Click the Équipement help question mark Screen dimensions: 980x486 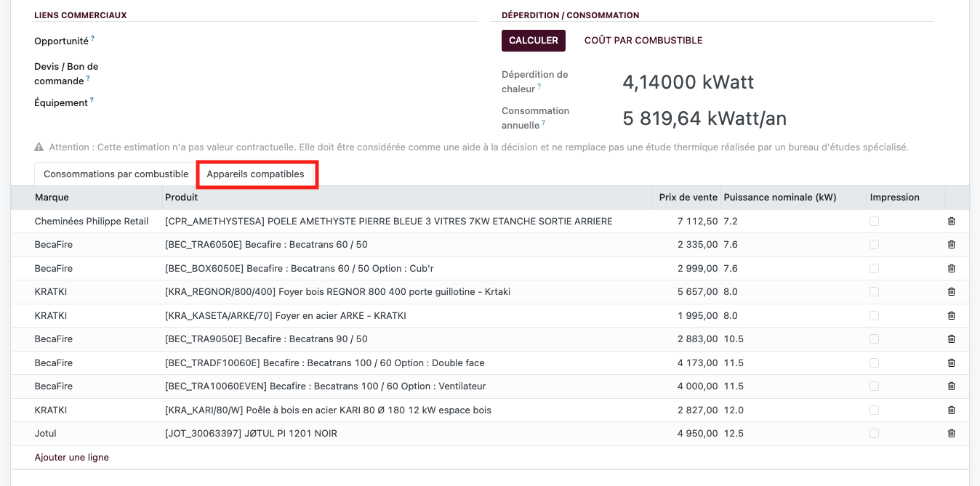point(92,100)
